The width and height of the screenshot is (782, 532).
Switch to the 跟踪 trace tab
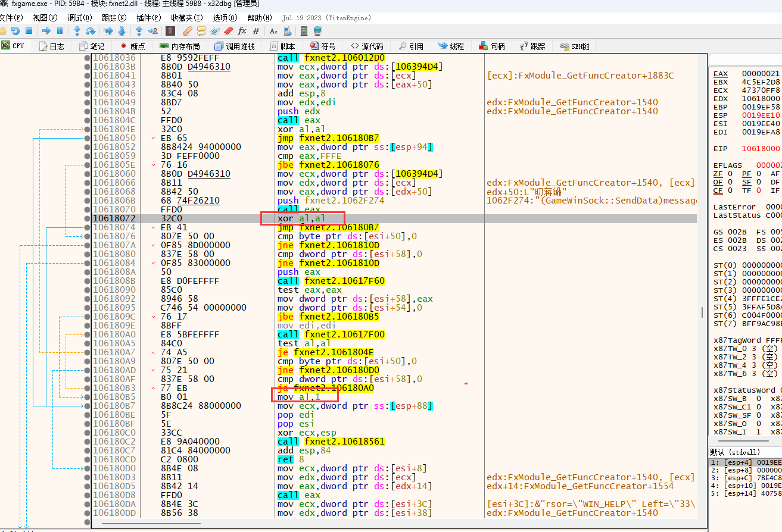pyautogui.click(x=532, y=46)
